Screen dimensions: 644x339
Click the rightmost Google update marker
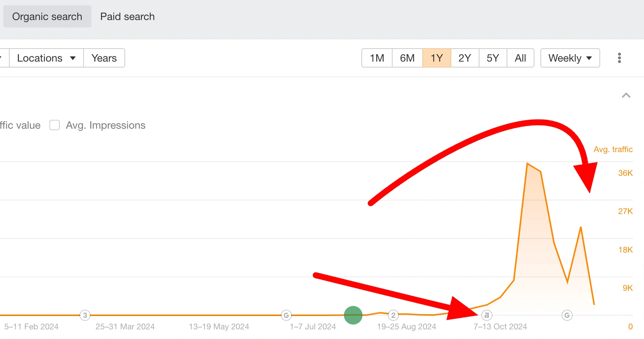(567, 315)
